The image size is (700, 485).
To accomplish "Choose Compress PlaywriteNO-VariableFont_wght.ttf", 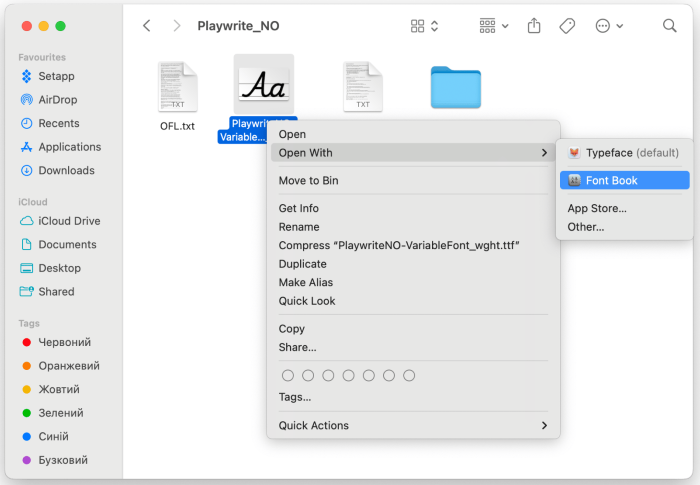I will point(413,245).
